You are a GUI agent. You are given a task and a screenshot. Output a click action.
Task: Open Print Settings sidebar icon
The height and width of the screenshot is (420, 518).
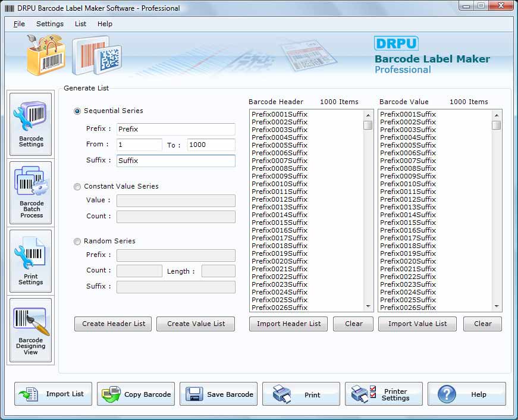[x=31, y=261]
